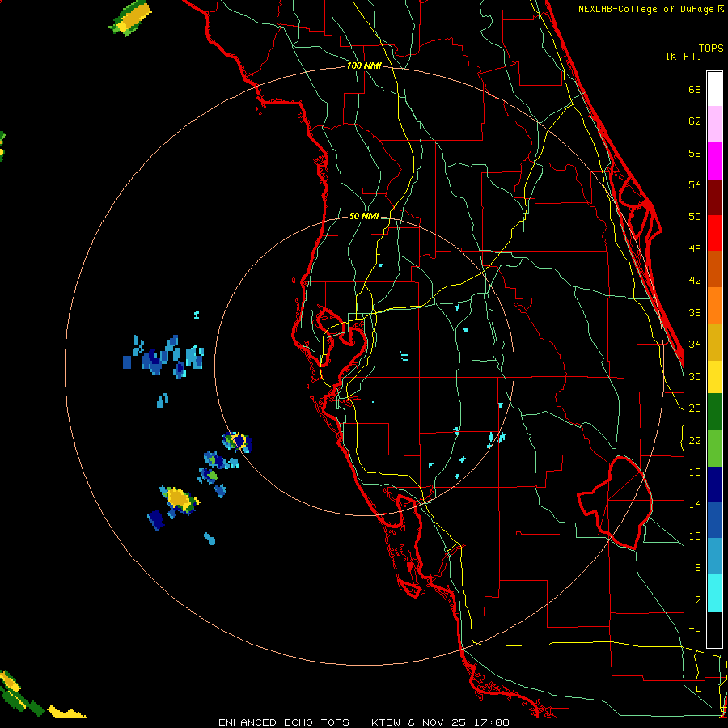Screen dimensions: 728x728
Task: Click the "58" legend value
Action: click(x=695, y=153)
